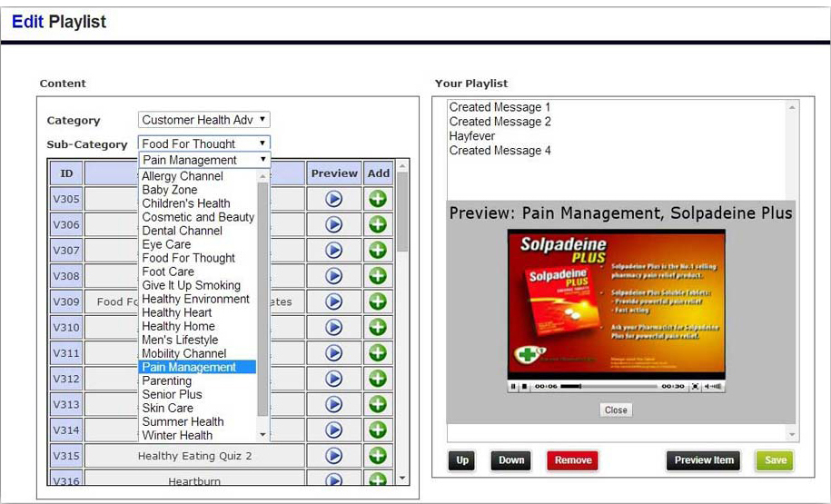
Task: Click the red Remove button
Action: (x=573, y=460)
